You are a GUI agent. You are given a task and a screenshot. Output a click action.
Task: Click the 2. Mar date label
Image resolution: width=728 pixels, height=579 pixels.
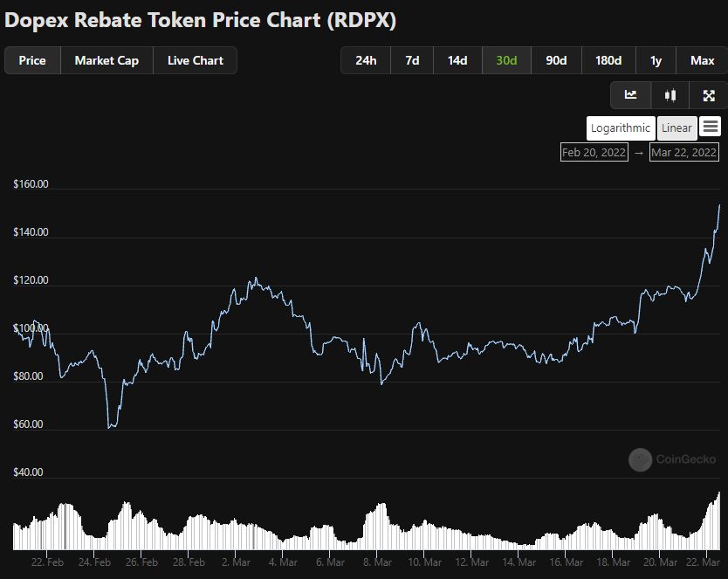236,562
